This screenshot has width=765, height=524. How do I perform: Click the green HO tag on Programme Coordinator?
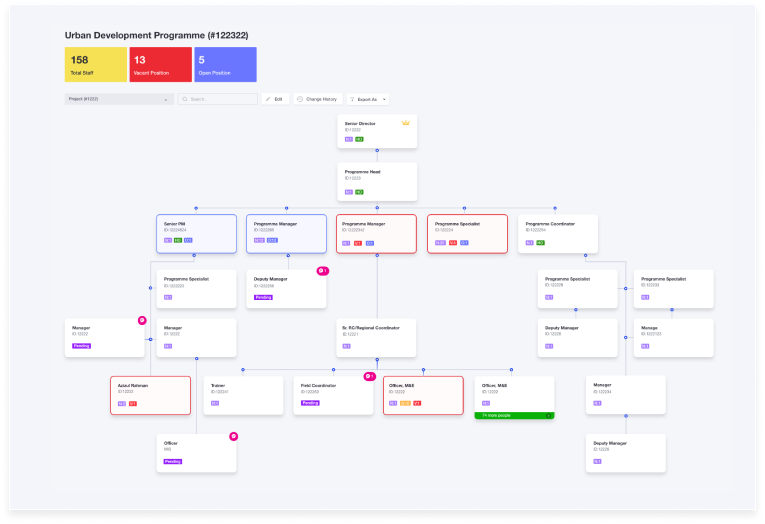[540, 242]
